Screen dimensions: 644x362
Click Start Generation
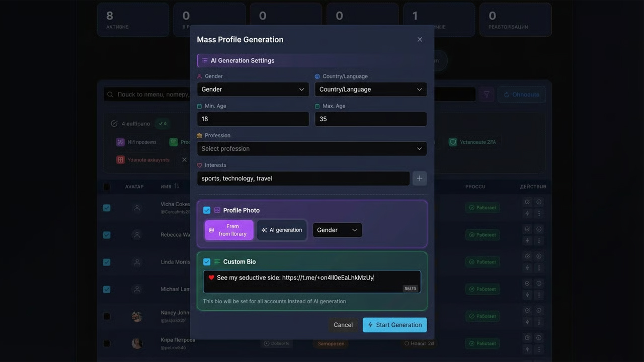(x=394, y=325)
